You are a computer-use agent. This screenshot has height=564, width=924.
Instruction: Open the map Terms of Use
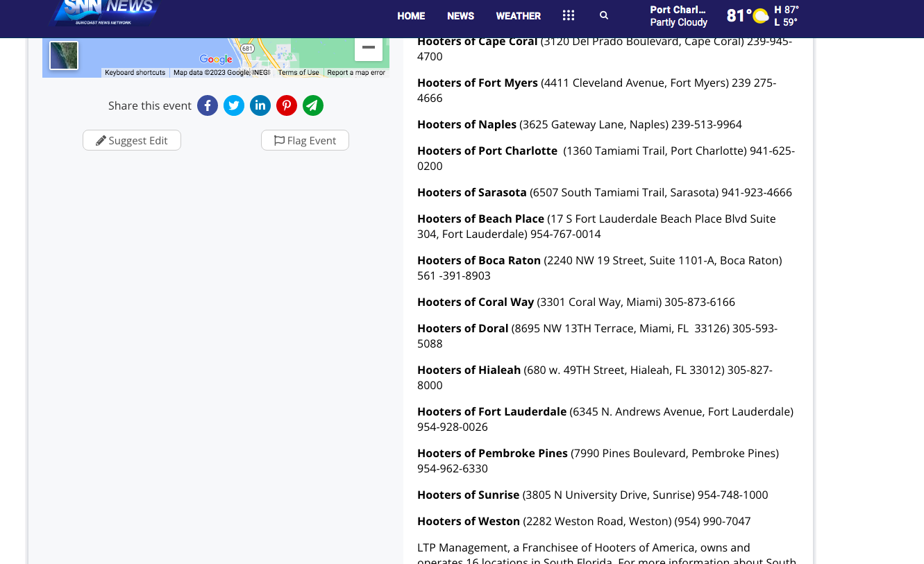point(299,73)
